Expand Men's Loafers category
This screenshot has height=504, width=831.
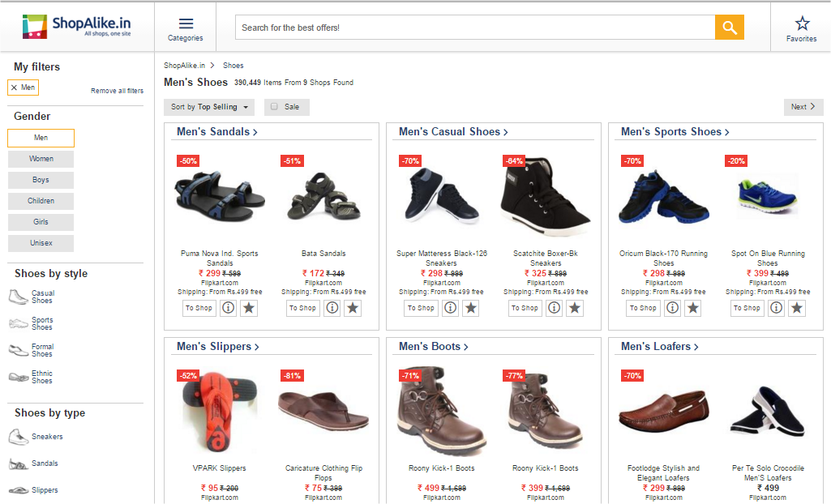[x=659, y=347]
